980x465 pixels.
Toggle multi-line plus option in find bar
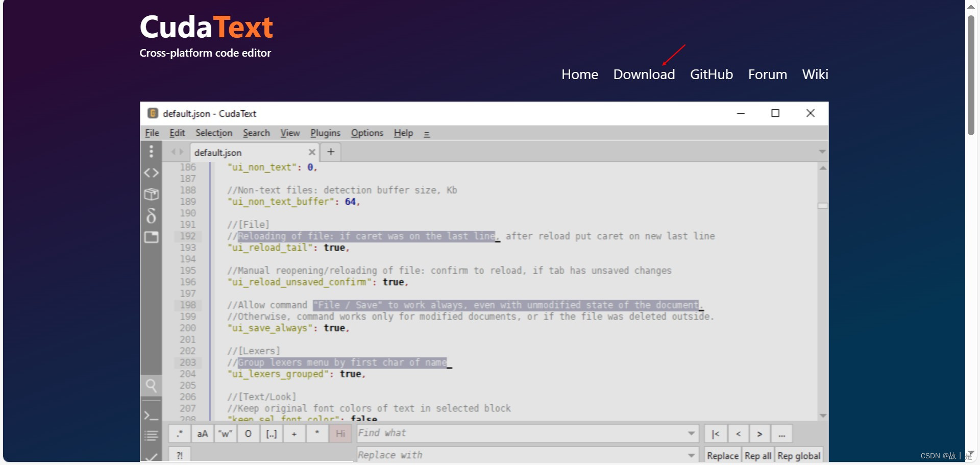coord(294,434)
